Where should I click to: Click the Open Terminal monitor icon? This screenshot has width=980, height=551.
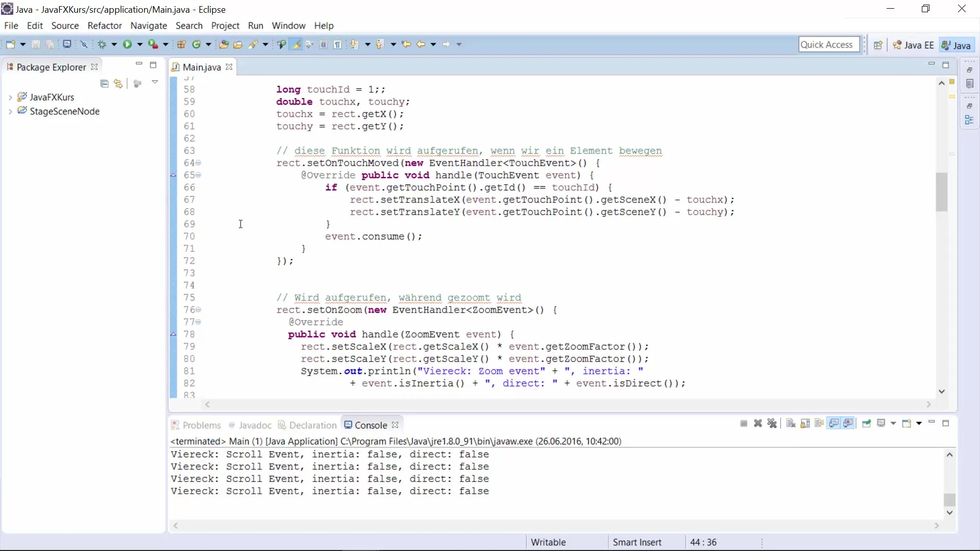67,44
